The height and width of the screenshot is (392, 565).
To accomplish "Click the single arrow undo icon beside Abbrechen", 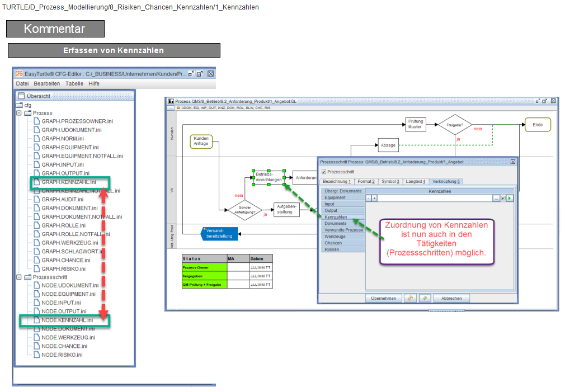I will 425,298.
